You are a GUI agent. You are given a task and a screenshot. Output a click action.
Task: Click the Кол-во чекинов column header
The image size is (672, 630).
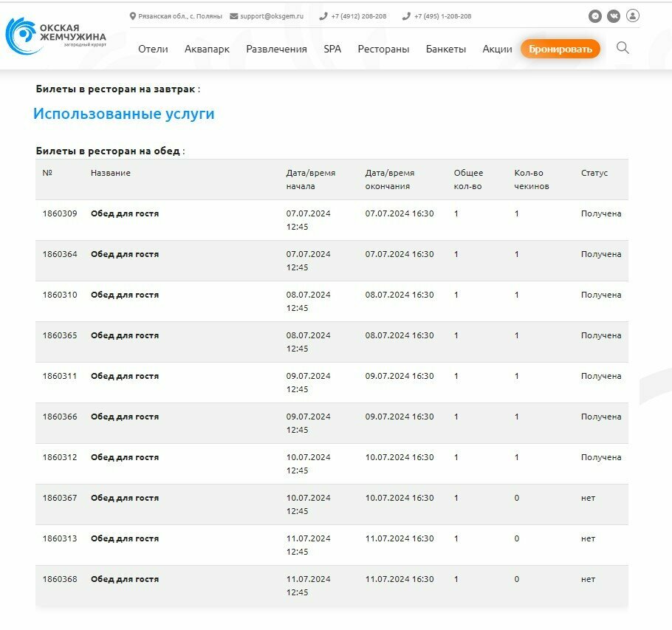[x=532, y=179]
